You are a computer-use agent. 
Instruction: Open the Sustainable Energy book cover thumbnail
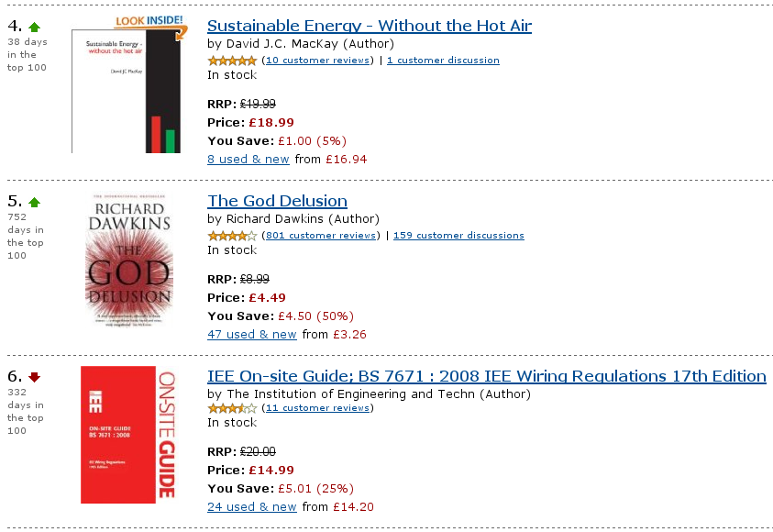tap(127, 91)
